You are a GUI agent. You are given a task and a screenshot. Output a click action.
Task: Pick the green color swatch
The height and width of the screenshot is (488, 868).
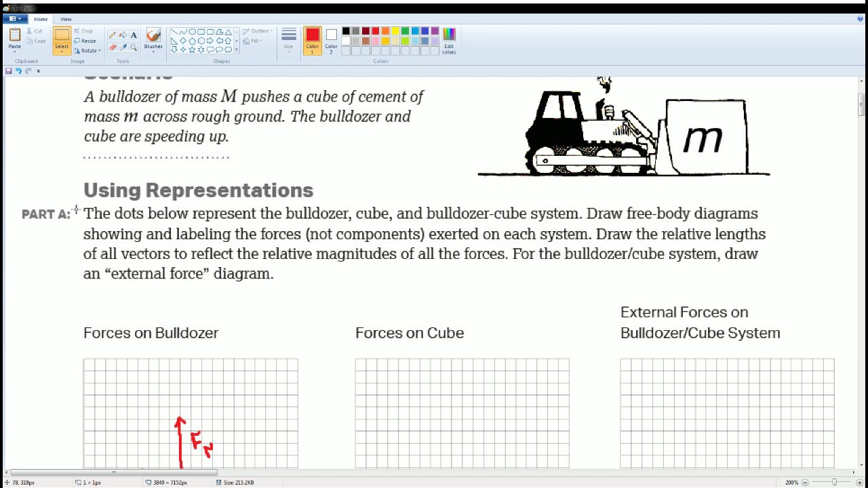[x=405, y=31]
